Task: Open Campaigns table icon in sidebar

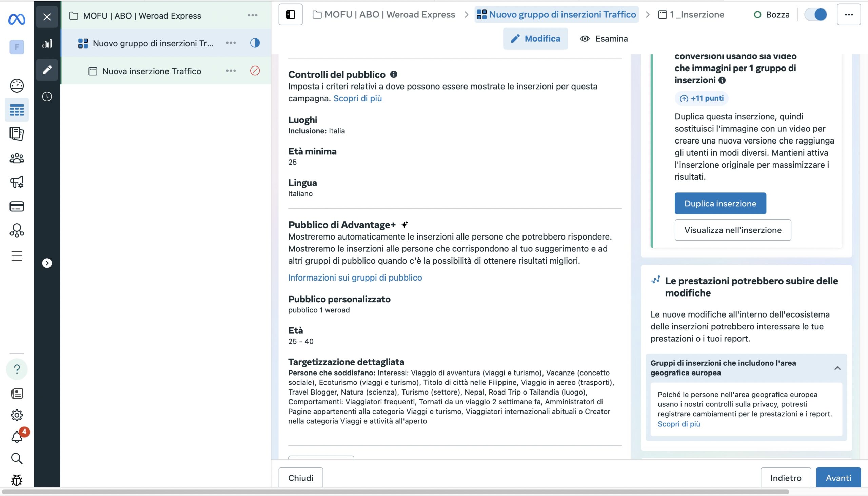Action: pyautogui.click(x=17, y=110)
